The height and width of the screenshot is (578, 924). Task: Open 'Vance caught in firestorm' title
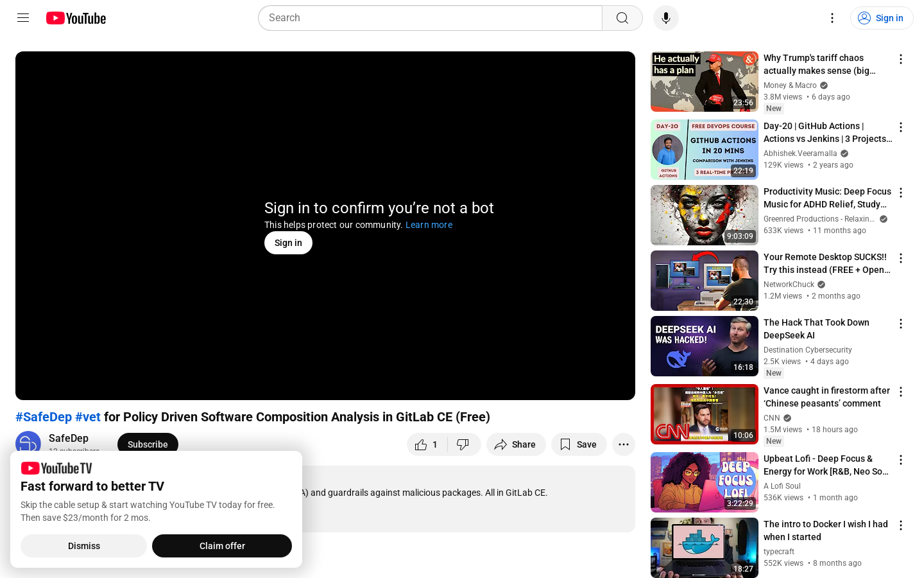tap(826, 397)
